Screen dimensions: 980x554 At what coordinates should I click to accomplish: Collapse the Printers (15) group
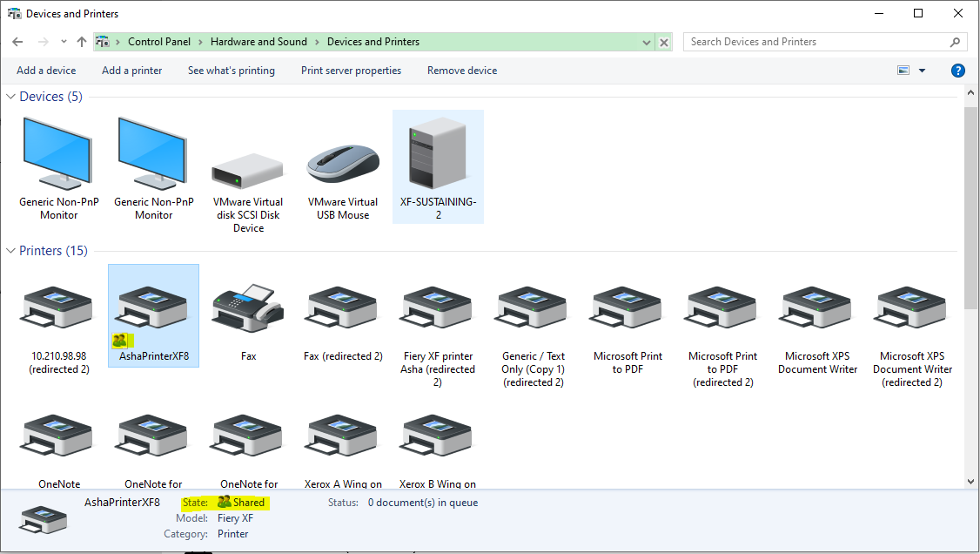tap(10, 251)
